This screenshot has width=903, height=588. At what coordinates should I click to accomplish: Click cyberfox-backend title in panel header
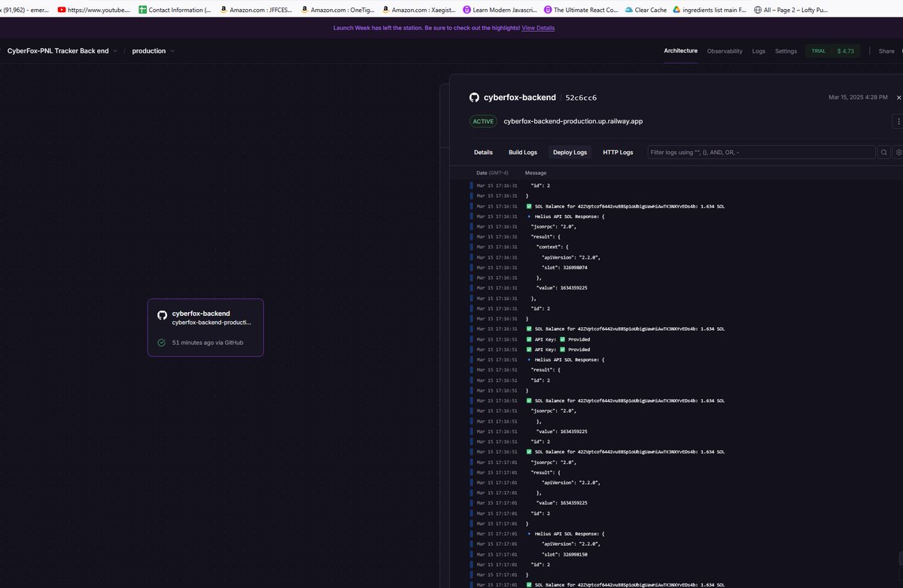click(520, 98)
